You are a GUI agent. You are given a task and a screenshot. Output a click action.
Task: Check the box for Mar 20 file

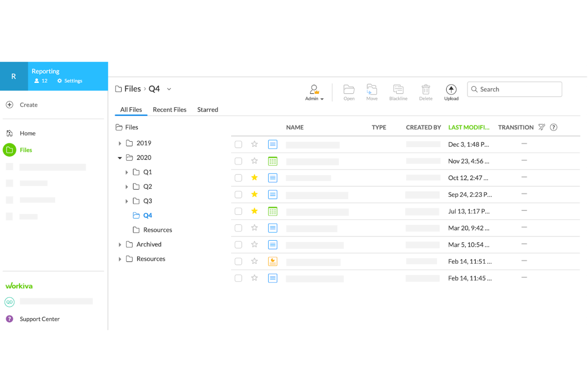pos(238,228)
